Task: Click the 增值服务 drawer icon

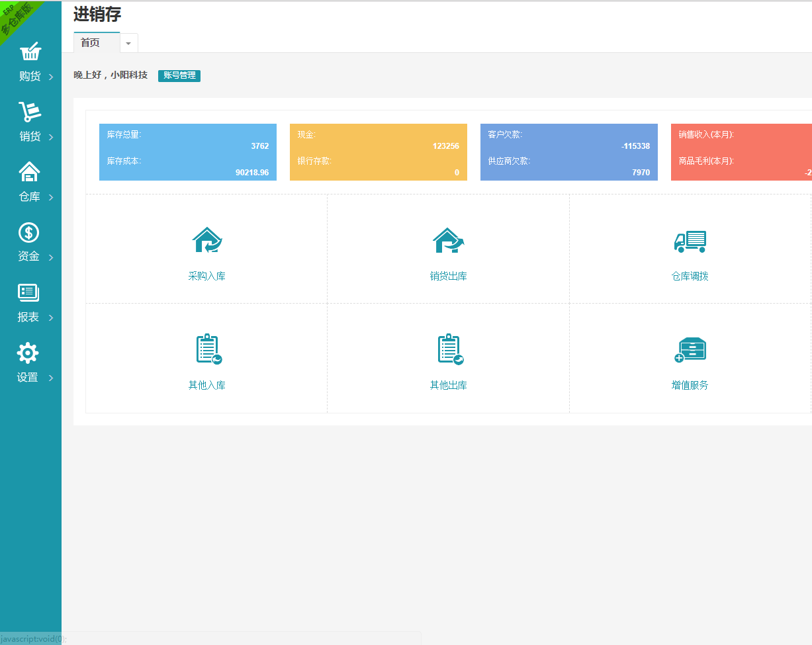Action: coord(690,350)
